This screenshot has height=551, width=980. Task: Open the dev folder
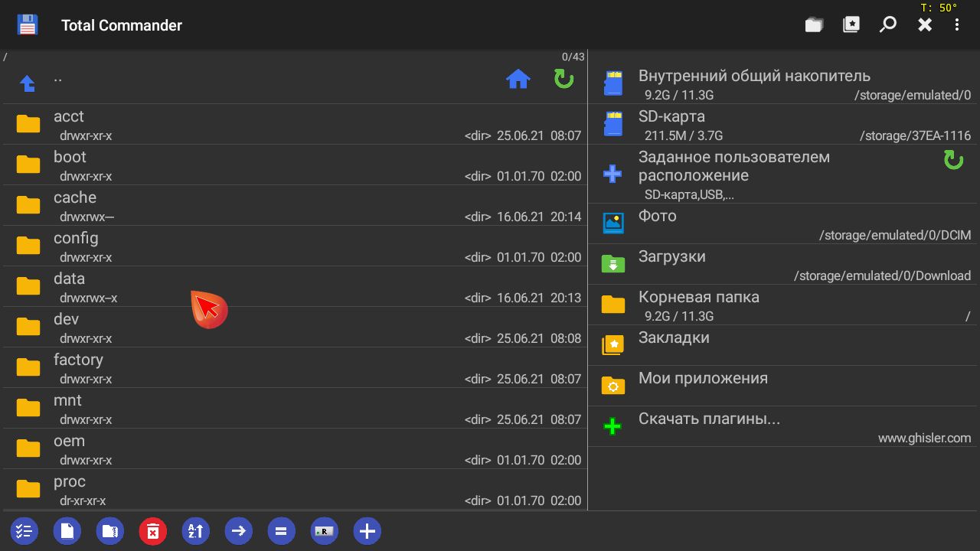[x=294, y=327]
